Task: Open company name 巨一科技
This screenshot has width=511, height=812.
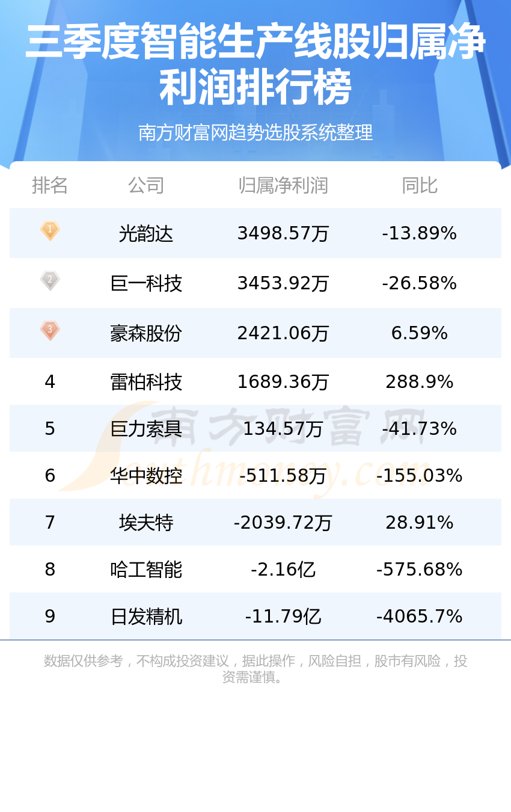Action: 146,283
